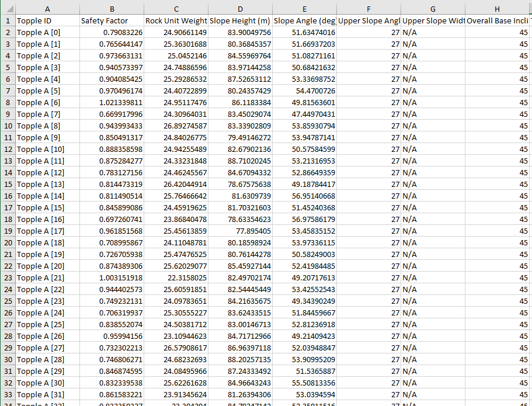Select the 'Safety Factor' header cell

(x=112, y=20)
